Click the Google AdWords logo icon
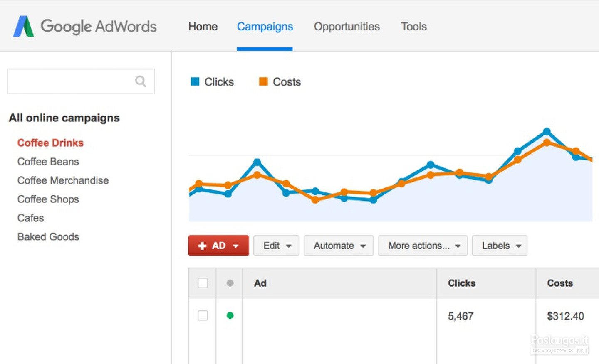599x364 pixels. coord(23,26)
